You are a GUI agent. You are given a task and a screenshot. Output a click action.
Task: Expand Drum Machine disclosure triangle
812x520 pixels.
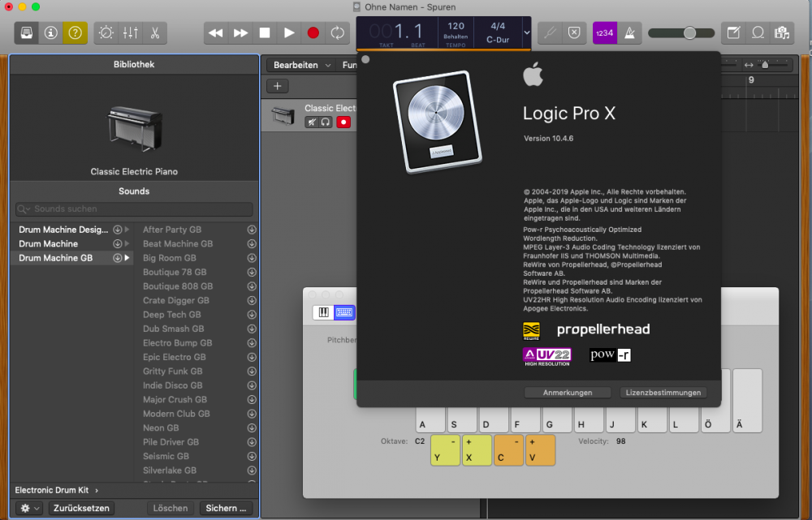point(127,243)
